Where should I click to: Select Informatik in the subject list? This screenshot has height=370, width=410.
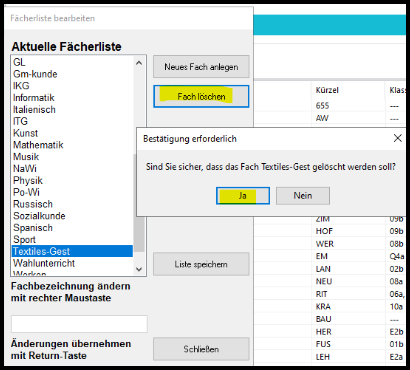(72, 98)
